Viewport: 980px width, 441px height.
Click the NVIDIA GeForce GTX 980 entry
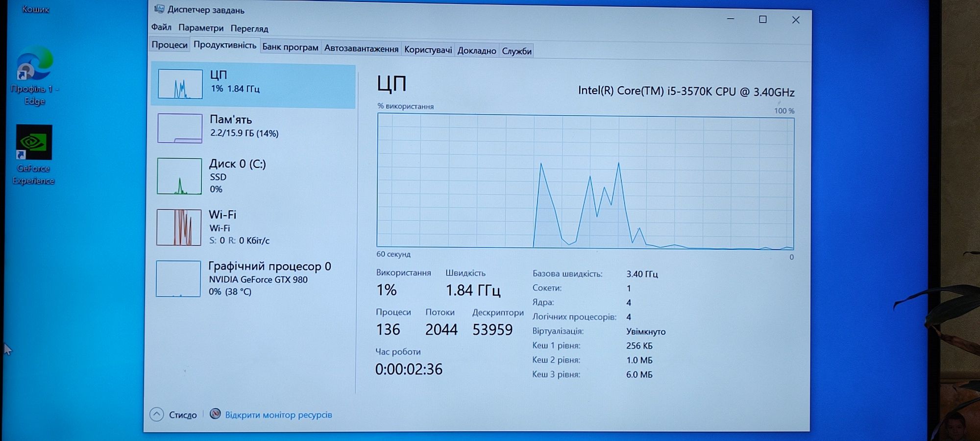[x=258, y=279]
